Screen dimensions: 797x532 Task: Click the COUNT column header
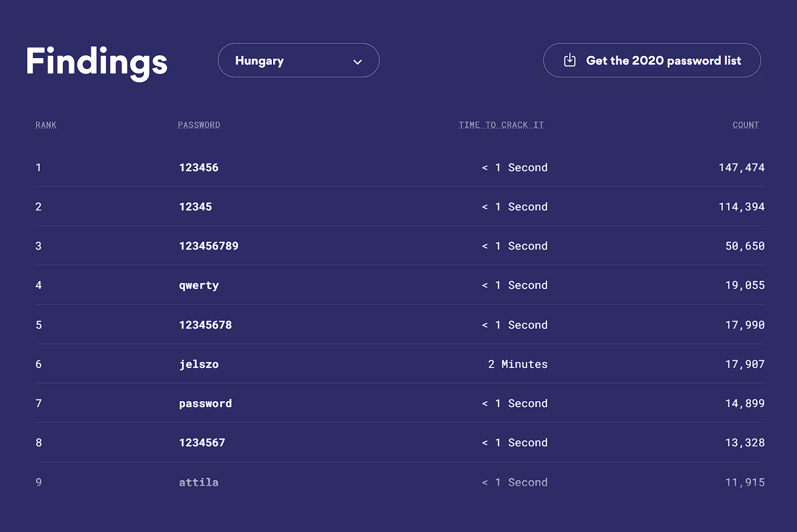[x=745, y=125]
